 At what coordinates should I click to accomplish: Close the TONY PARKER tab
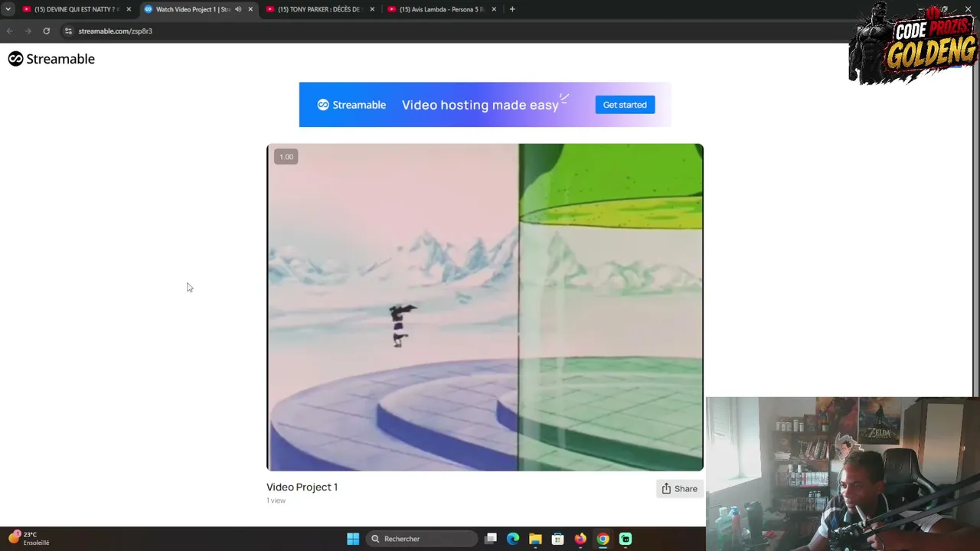coord(372,9)
